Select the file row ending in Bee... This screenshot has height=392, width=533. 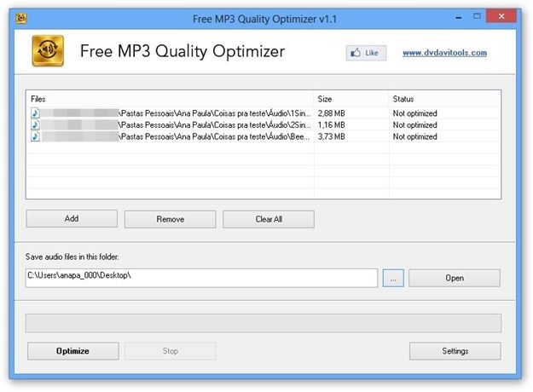[264, 136]
